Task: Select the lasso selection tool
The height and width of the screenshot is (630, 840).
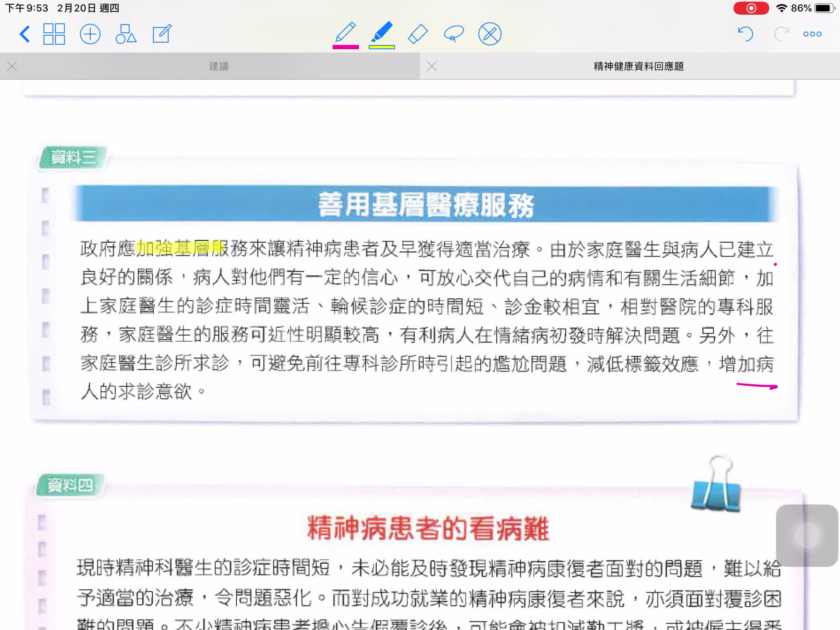Action: coord(453,33)
